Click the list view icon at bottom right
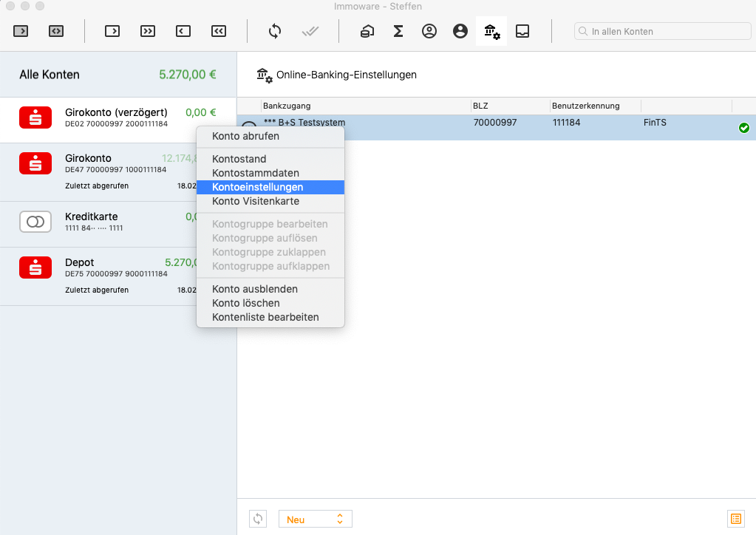The height and width of the screenshot is (535, 756). click(736, 519)
